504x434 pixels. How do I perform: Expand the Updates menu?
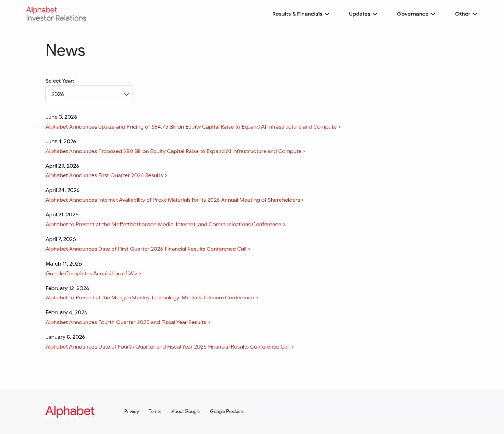pyautogui.click(x=363, y=14)
